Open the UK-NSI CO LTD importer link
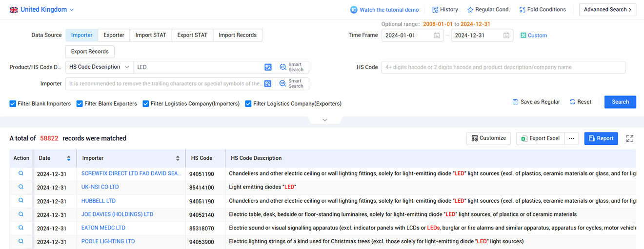The image size is (644, 249). pyautogui.click(x=100, y=187)
